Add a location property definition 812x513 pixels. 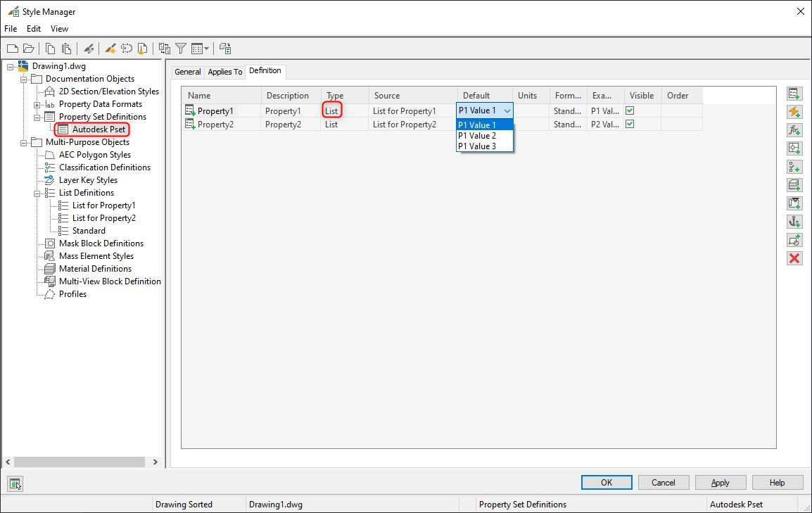tap(794, 148)
